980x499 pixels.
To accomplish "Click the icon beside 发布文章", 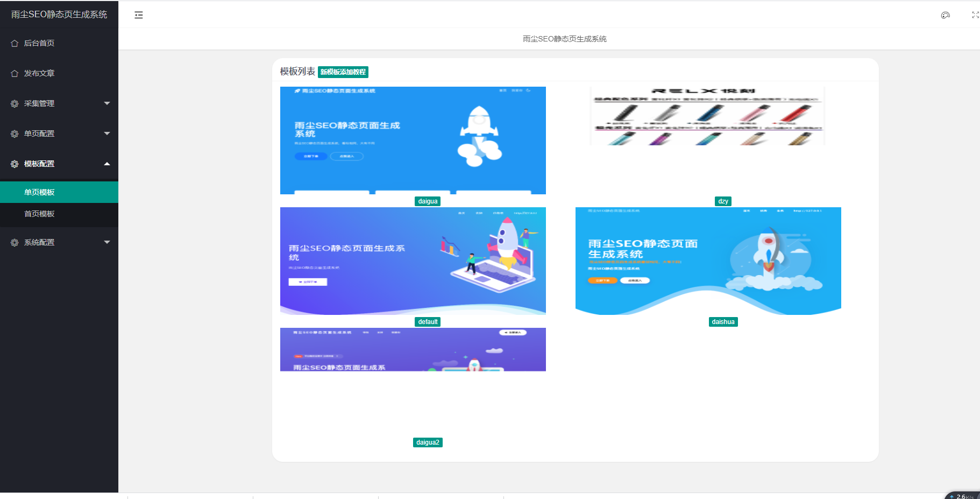I will click(15, 73).
